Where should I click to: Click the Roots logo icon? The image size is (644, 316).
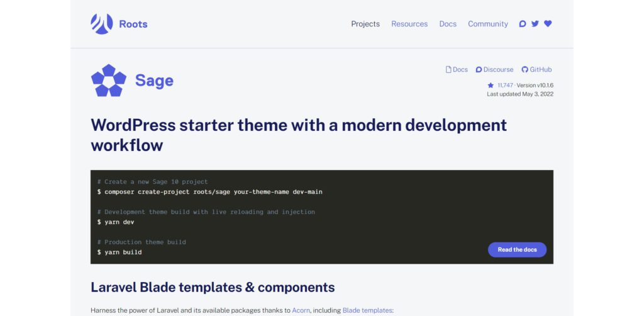pyautogui.click(x=101, y=24)
